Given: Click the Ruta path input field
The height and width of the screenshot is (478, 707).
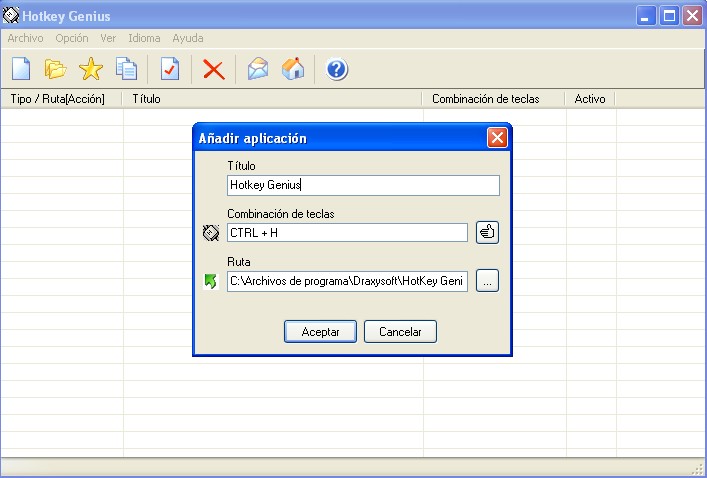Looking at the screenshot, I should tap(347, 281).
